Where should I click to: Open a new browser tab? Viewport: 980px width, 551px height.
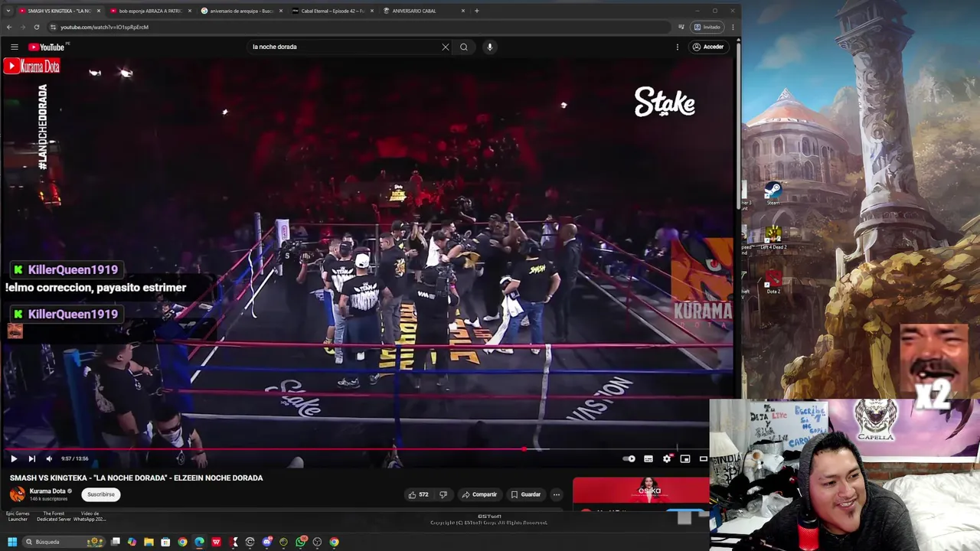pos(476,11)
